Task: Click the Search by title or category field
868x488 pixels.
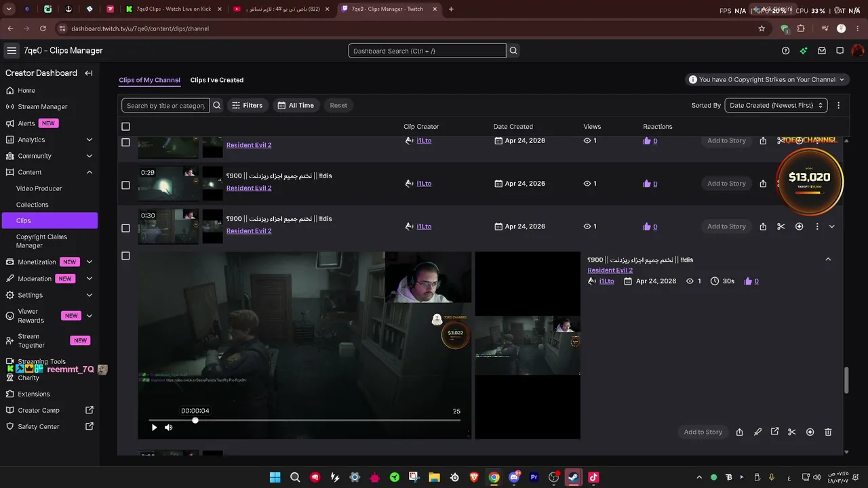Action: coord(165,105)
